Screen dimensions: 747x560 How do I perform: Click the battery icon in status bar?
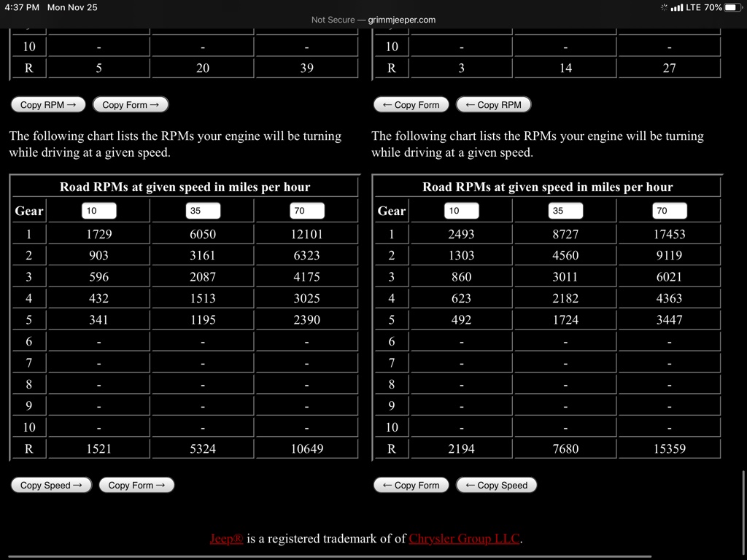click(732, 7)
